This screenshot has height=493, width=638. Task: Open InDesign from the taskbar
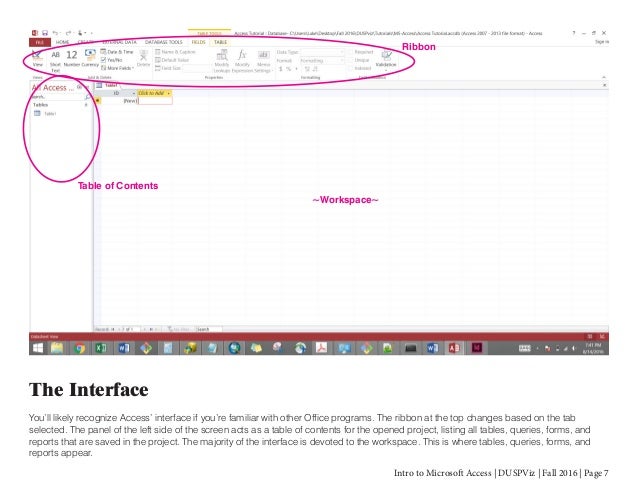point(476,348)
